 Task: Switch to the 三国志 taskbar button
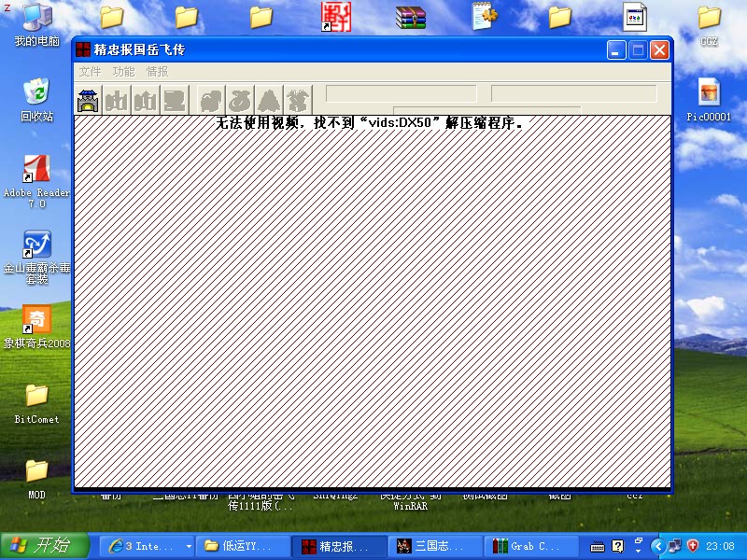pos(434,546)
